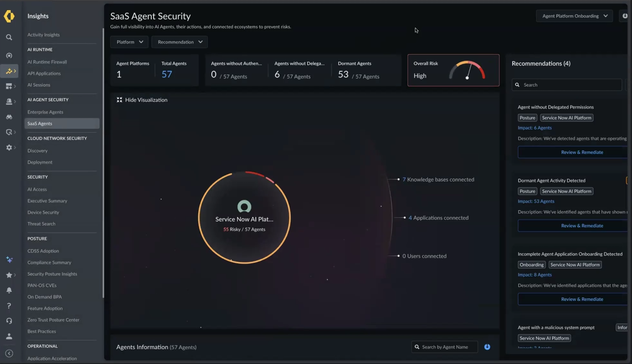Open Discovery under Cloud Network Security

click(x=37, y=151)
